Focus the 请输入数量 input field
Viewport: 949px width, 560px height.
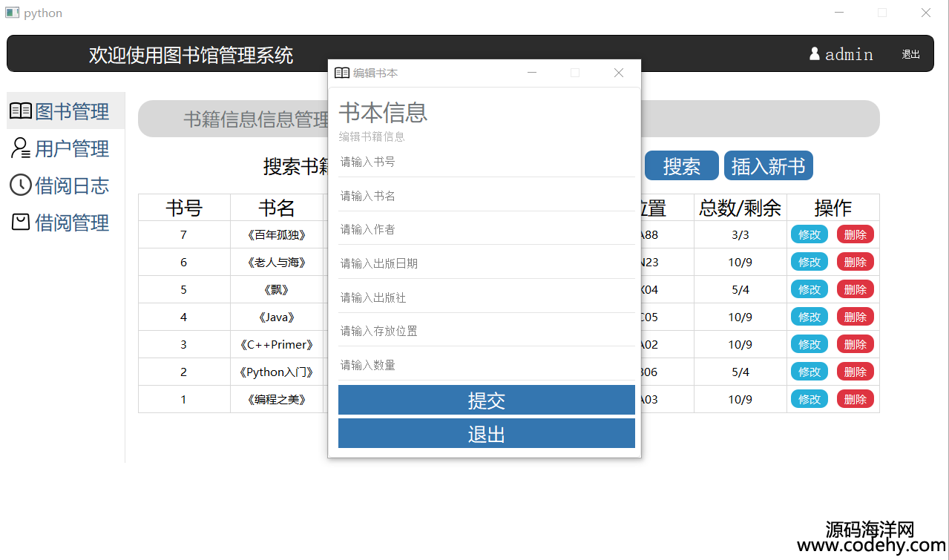tap(486, 365)
